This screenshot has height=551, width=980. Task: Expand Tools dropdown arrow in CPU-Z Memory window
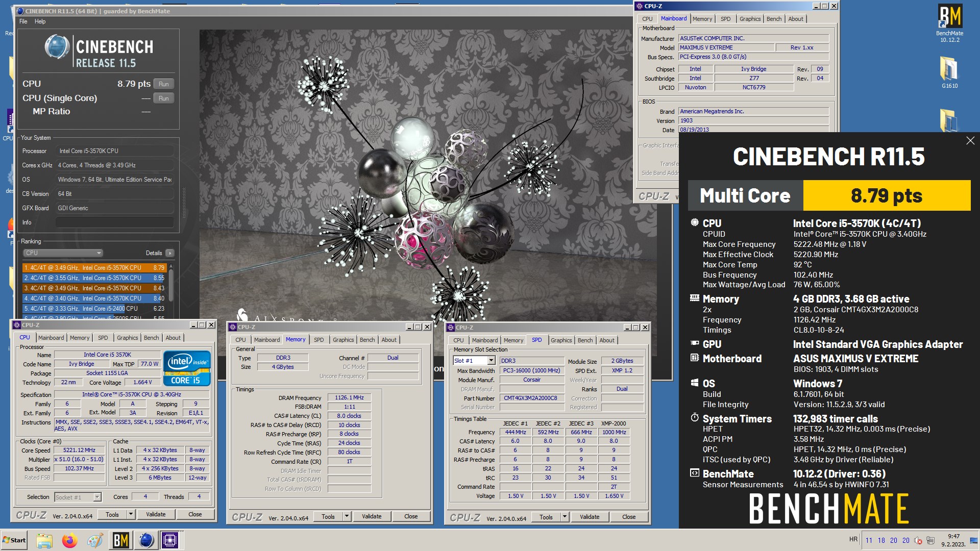(347, 516)
